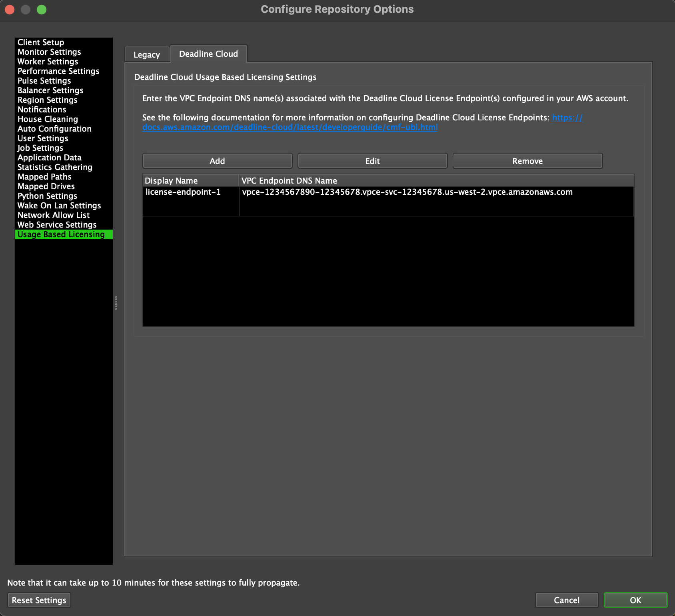Image resolution: width=675 pixels, height=616 pixels.
Task: Open the House Cleaning settings page
Action: click(x=47, y=119)
